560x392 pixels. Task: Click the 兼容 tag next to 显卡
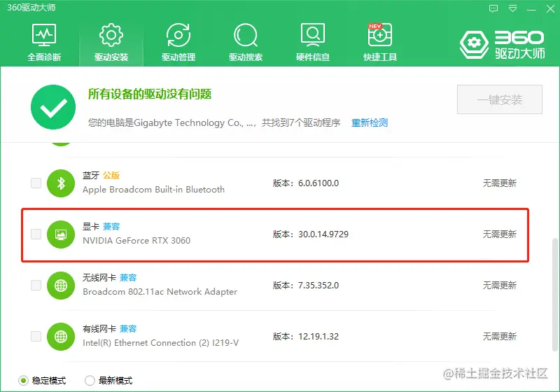tap(111, 226)
